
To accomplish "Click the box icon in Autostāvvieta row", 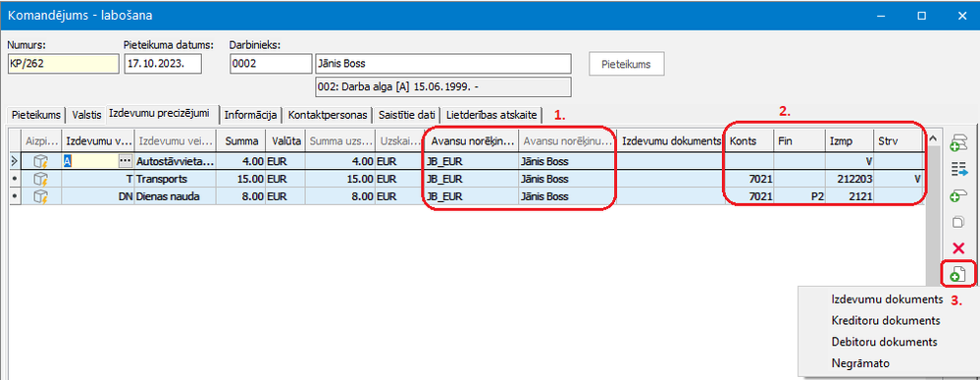I will [x=41, y=161].
